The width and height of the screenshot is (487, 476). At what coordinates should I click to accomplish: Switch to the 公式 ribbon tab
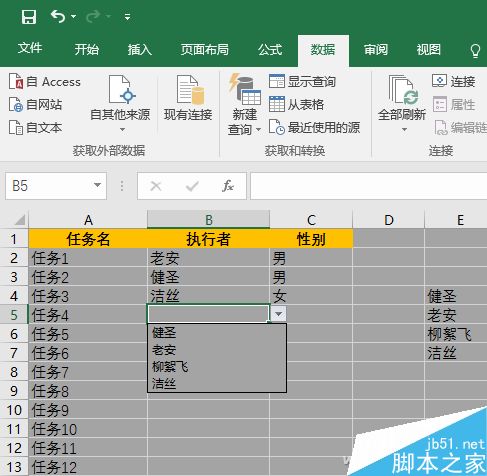coord(270,49)
